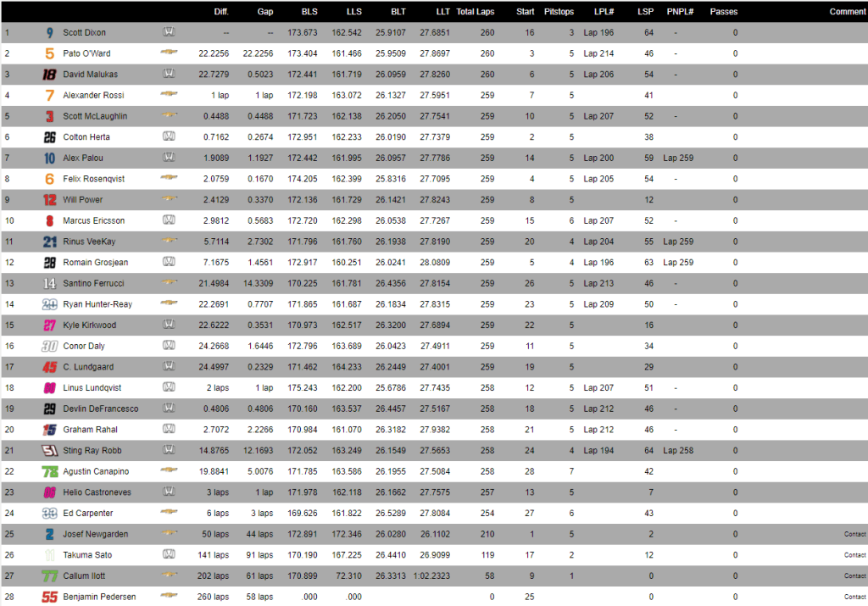Image resolution: width=868 pixels, height=606 pixels.
Task: Click the BLS column header
Action: click(309, 12)
